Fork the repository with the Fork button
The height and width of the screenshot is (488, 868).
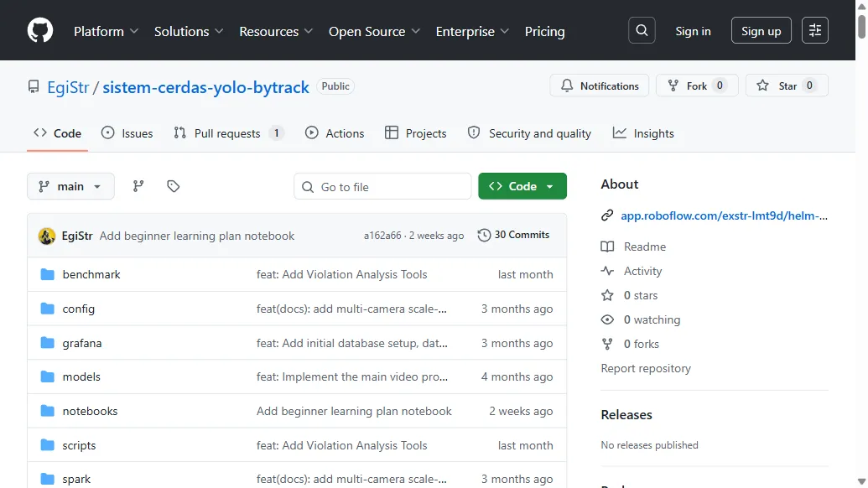(697, 86)
